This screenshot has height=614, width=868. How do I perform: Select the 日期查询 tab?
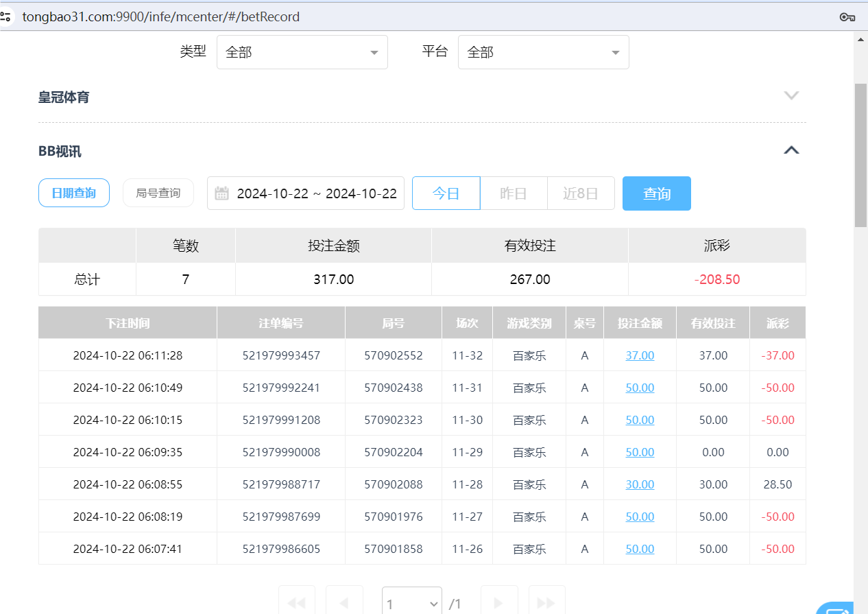point(73,193)
